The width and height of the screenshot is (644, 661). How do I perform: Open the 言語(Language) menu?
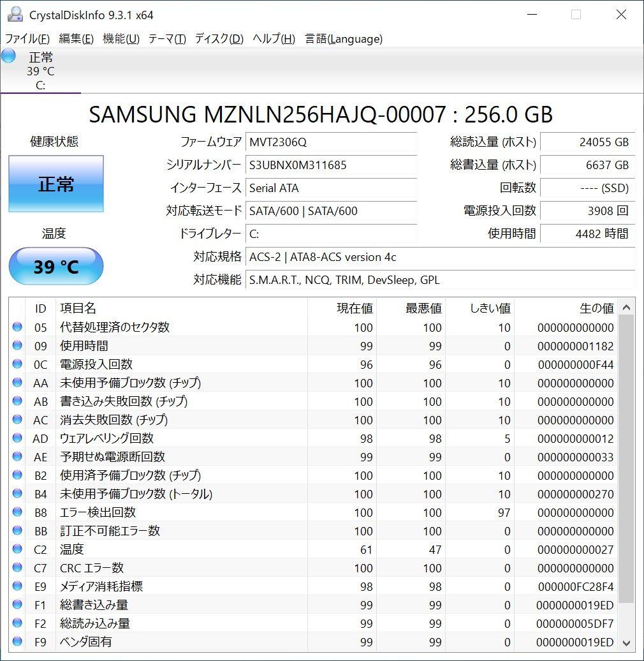point(344,39)
